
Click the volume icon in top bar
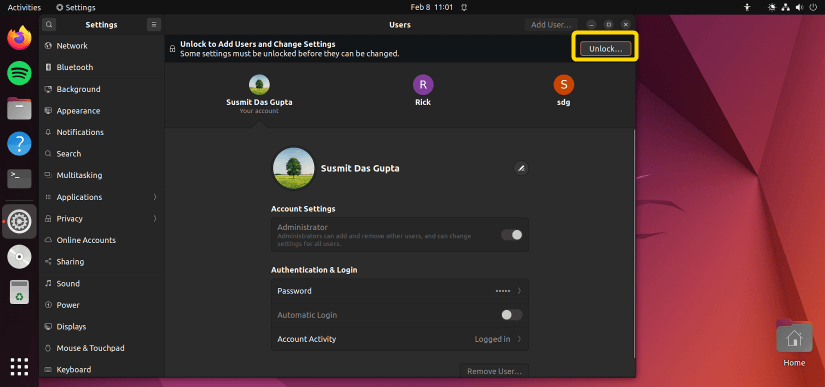click(799, 7)
